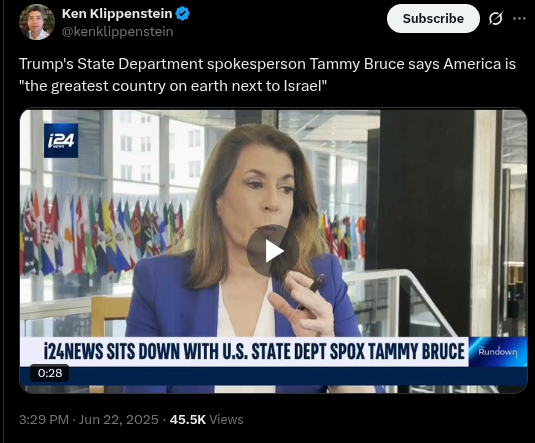
Task: Open the @kenklippenstein handle link
Action: [x=117, y=32]
